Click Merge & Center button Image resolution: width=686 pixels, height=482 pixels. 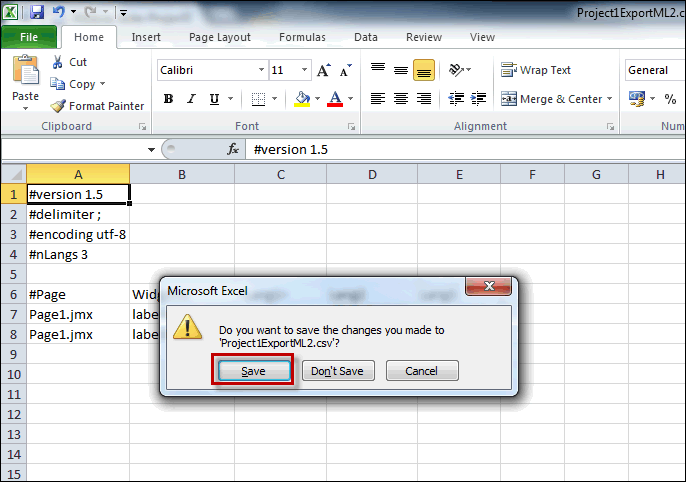coord(551,99)
